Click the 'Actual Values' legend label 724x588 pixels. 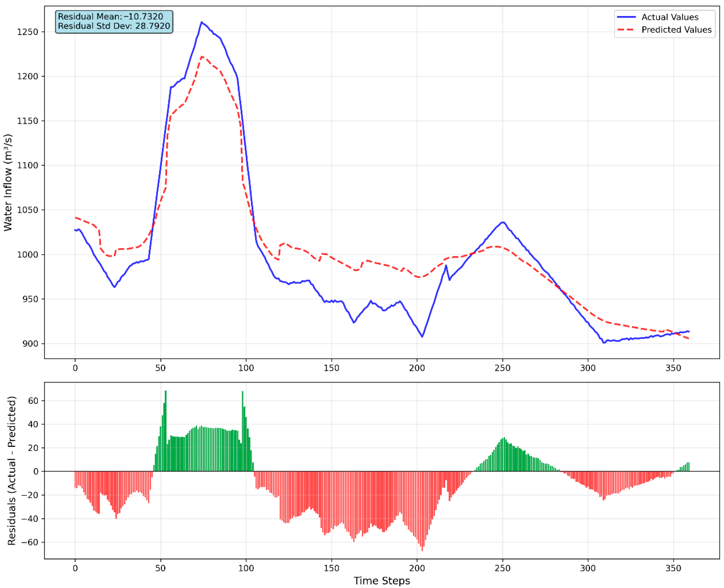pos(670,17)
